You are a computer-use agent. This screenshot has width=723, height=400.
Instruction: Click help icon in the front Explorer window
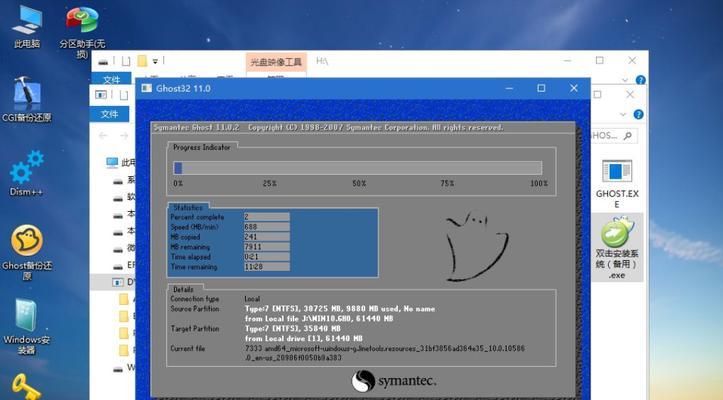click(638, 114)
